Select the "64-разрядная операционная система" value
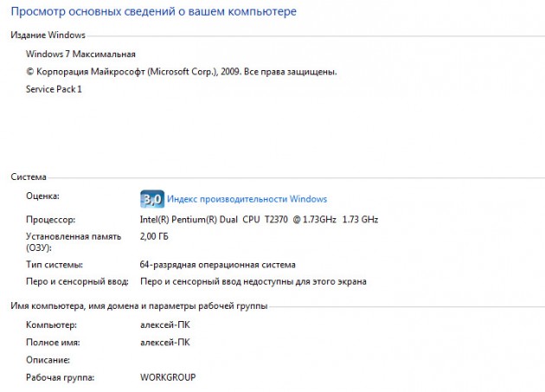The width and height of the screenshot is (545, 392). coord(217,265)
